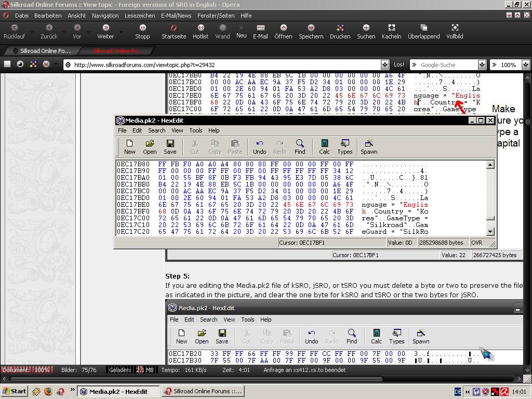
Task: Open the Lesezeichen menu in Opera
Action: point(140,16)
